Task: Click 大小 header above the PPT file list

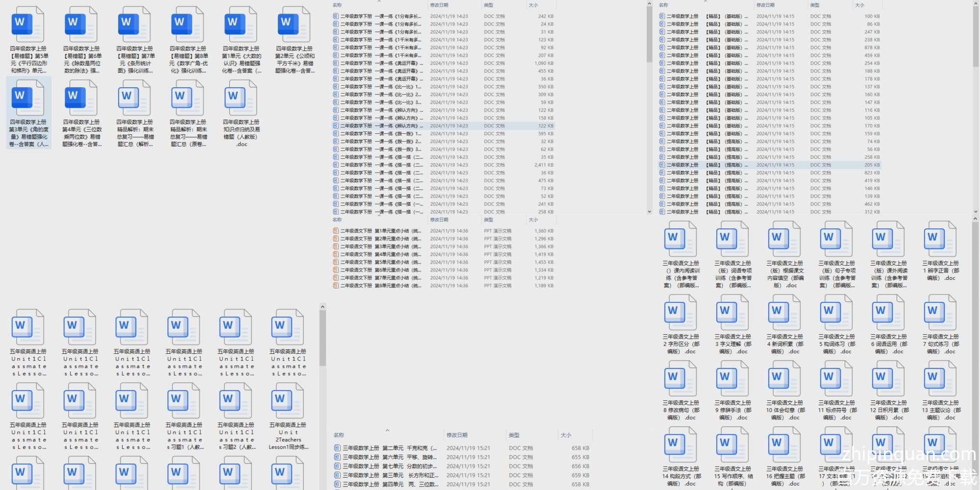Action: 533,220
